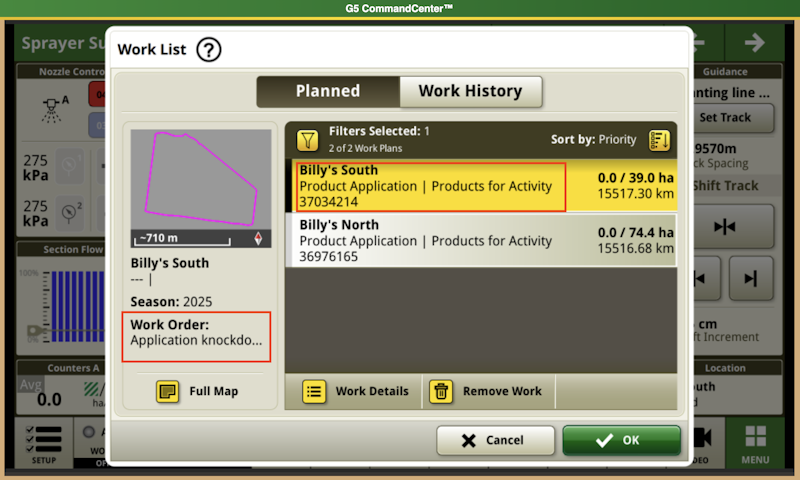This screenshot has height=480, width=800.
Task: Click the Shift Track center icon
Action: pos(724,227)
